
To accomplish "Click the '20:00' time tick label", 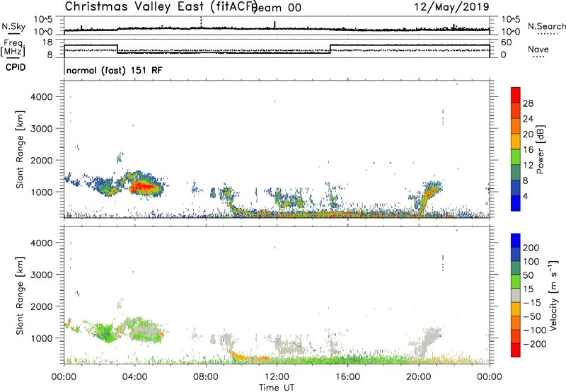I will (418, 377).
